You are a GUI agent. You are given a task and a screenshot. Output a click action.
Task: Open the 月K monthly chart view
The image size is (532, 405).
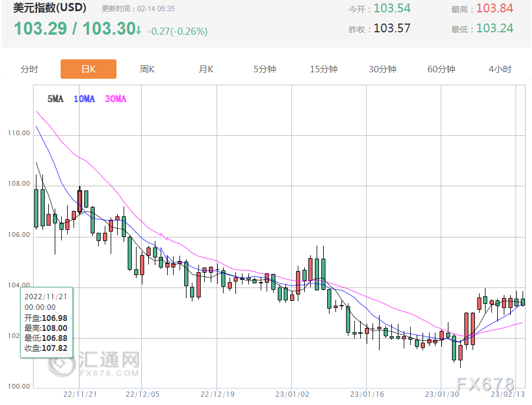205,69
